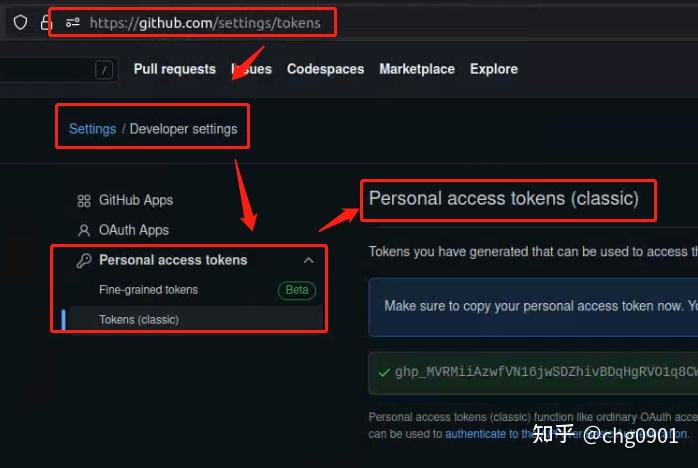Screen dimensions: 698x468
Task: Click the padlock site security icon
Action: pyautogui.click(x=46, y=22)
